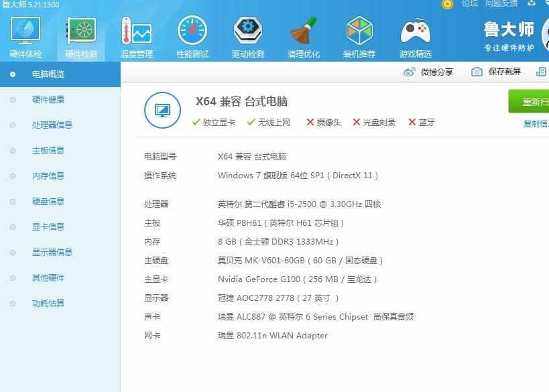The width and height of the screenshot is (549, 392).
Task: Click the 蓝牙 red cross status
Action: [x=422, y=123]
